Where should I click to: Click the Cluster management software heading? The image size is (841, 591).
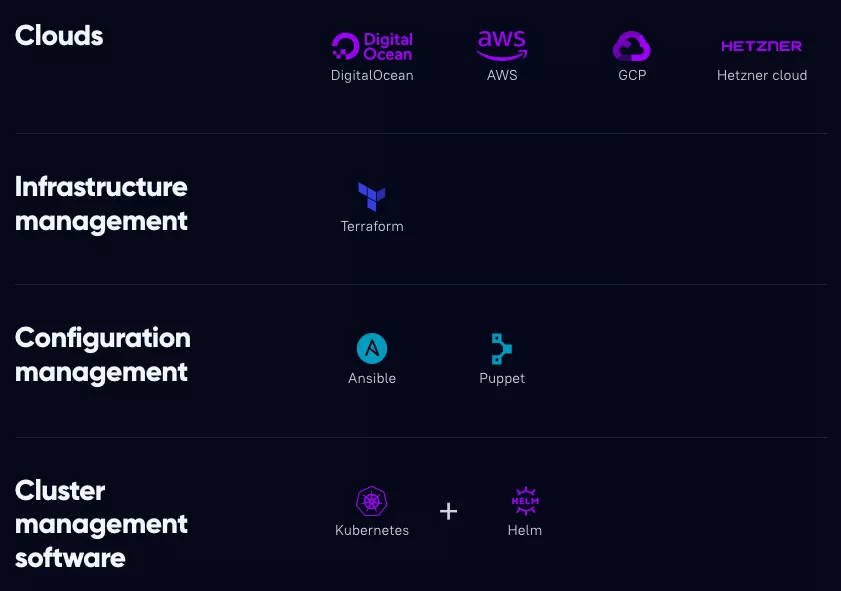(101, 524)
